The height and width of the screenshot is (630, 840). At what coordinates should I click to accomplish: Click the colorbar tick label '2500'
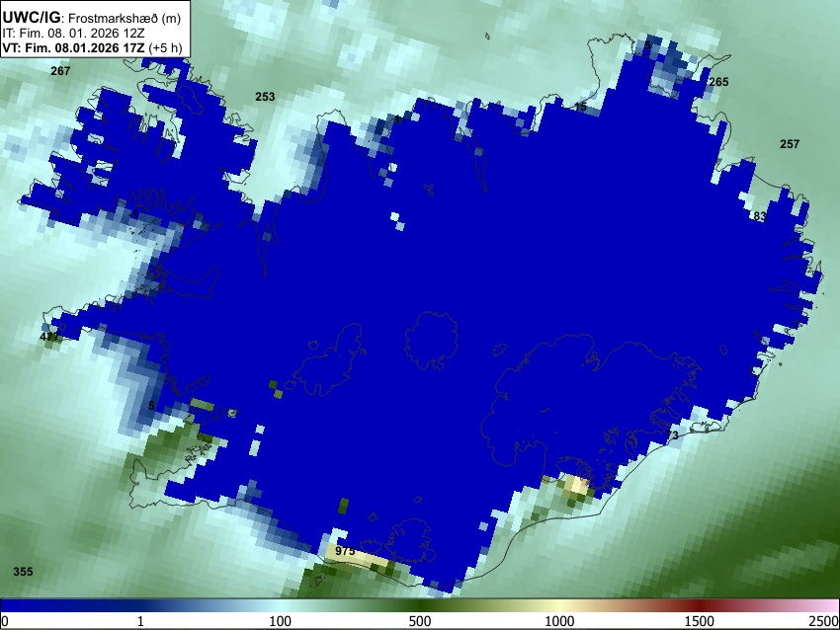pyautogui.click(x=824, y=621)
